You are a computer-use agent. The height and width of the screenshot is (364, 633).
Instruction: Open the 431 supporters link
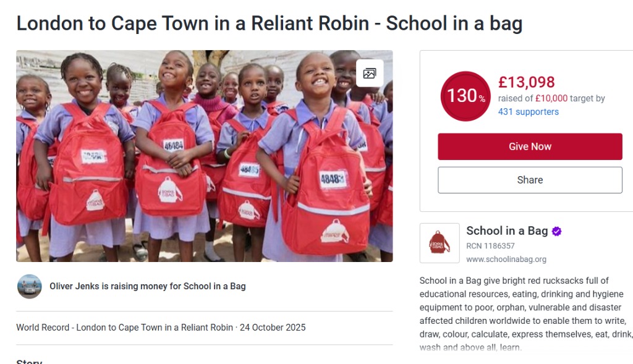[x=528, y=112]
